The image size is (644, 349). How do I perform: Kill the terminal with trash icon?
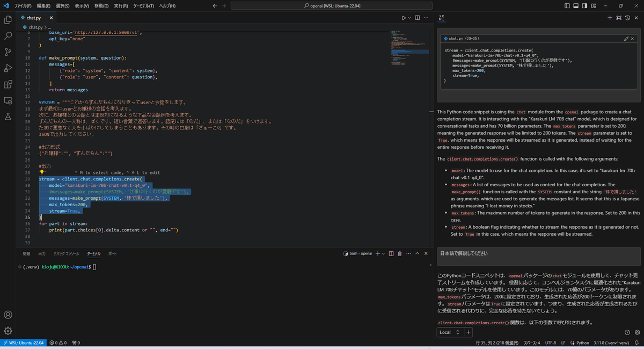point(399,253)
